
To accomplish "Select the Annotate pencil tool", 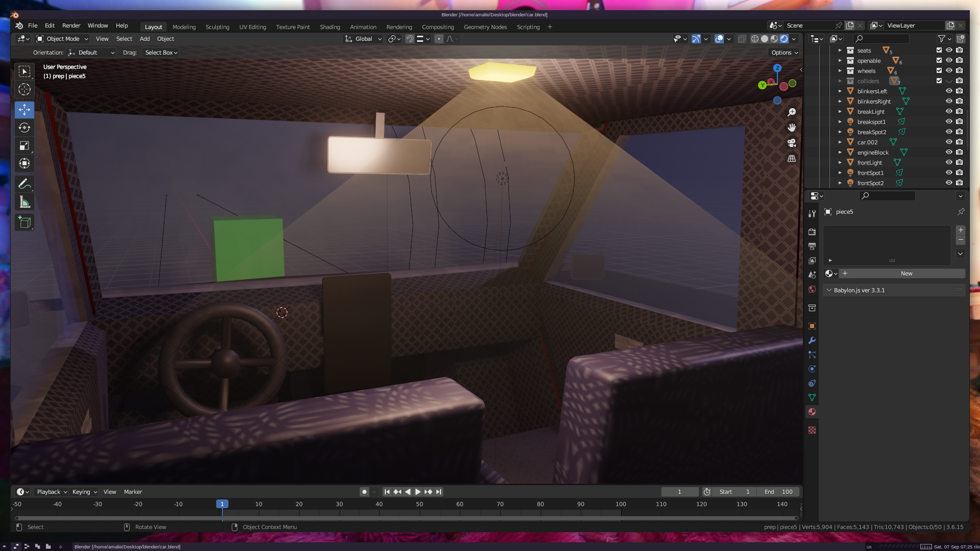I will click(x=24, y=184).
